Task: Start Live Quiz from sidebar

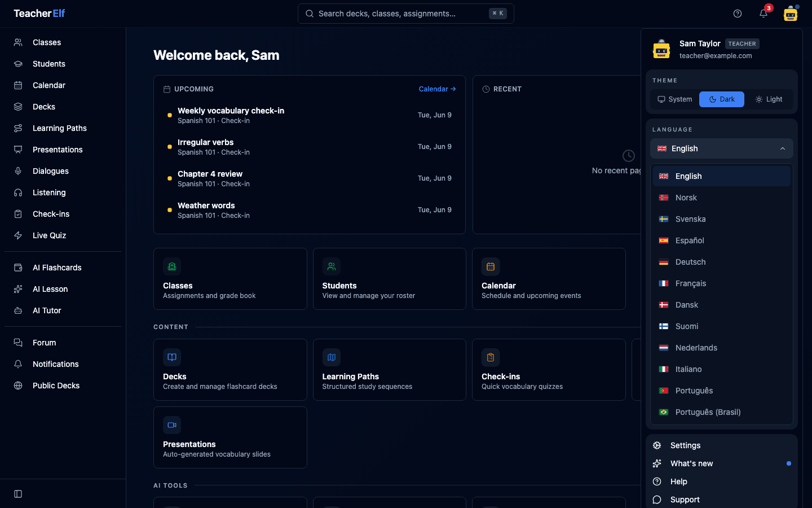Action: (63, 235)
